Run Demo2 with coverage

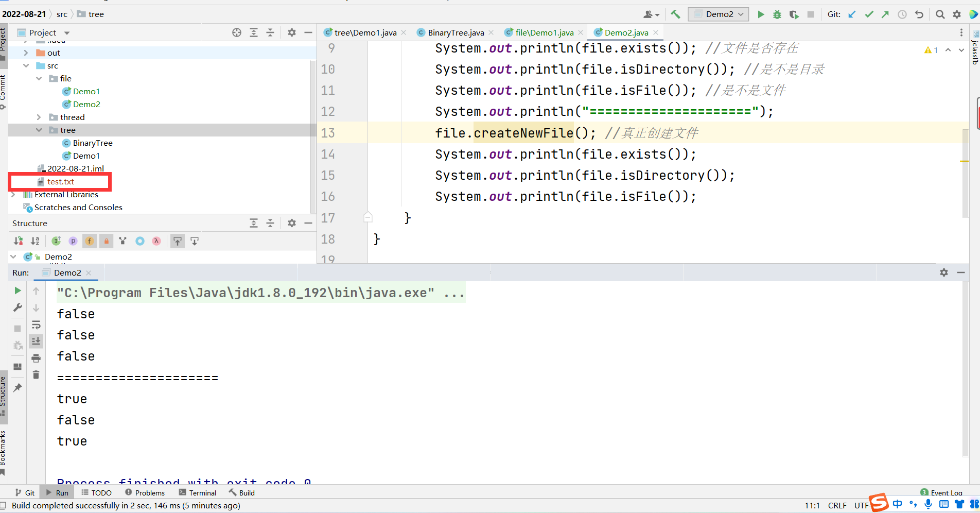point(794,14)
